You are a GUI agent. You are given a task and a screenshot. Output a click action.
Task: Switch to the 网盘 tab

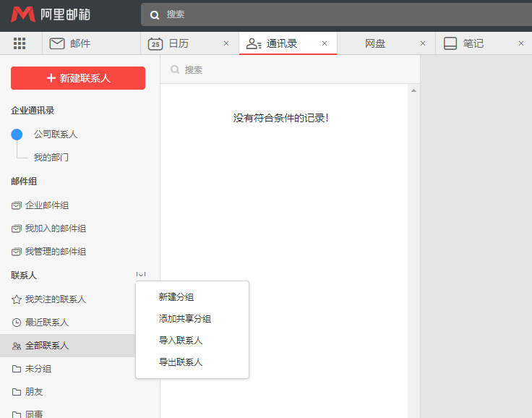375,43
